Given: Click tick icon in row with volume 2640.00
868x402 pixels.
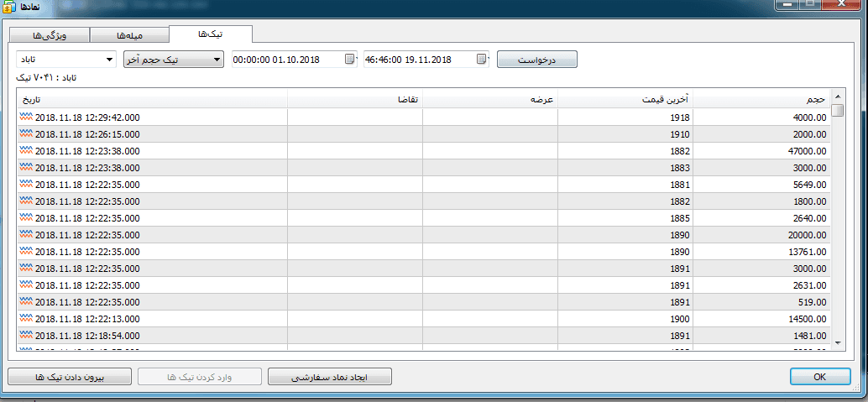Looking at the screenshot, I should [26, 218].
